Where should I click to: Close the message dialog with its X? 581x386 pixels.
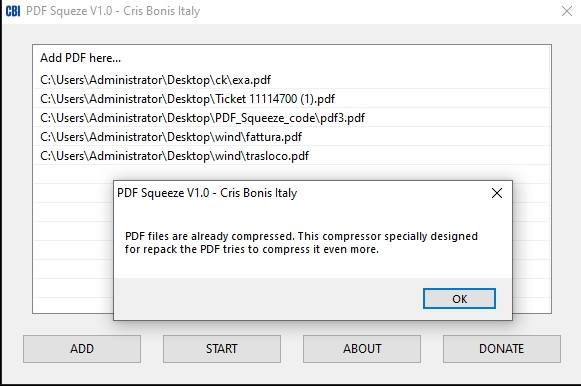(497, 193)
